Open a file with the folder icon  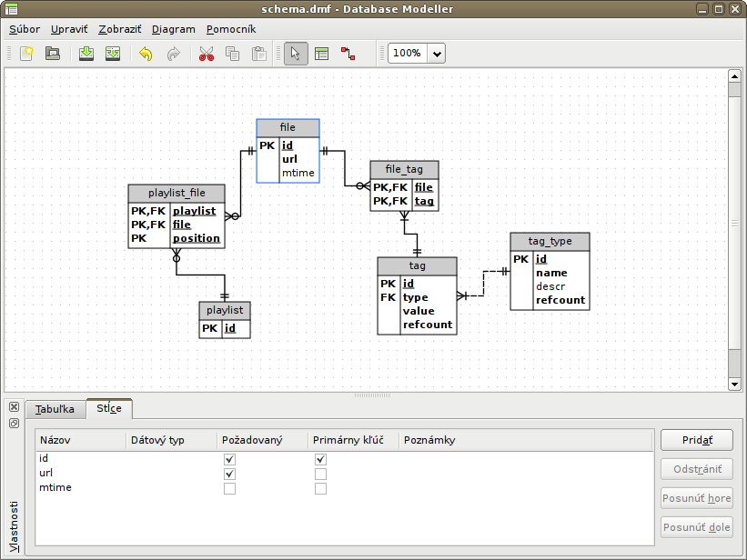[53, 54]
